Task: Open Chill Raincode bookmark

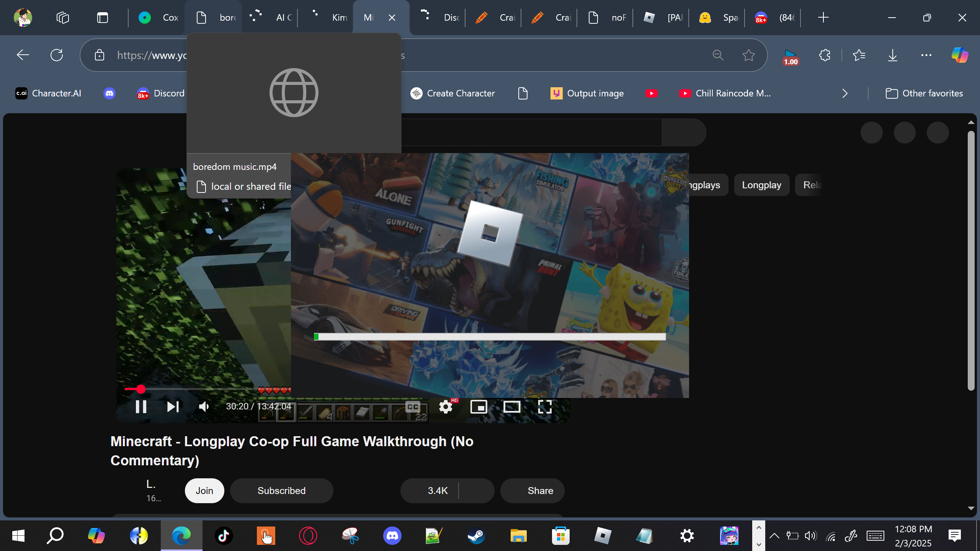Action: [x=725, y=93]
